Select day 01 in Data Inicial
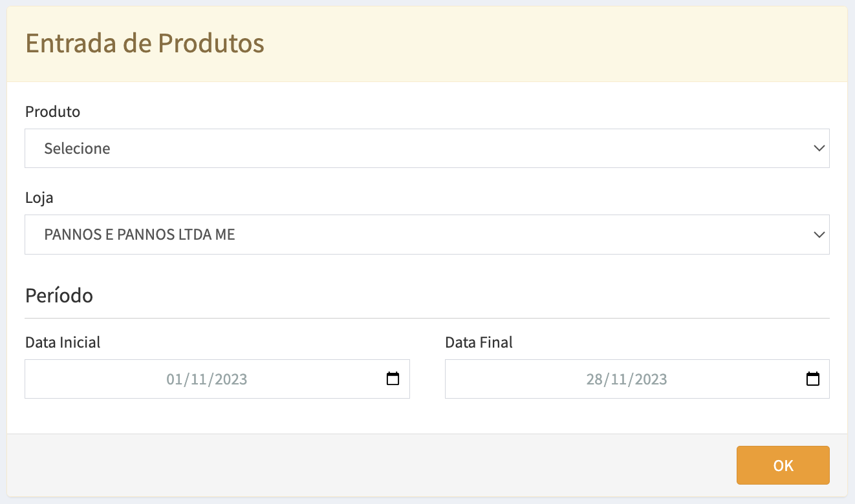Viewport: 855px width, 504px height. point(174,379)
